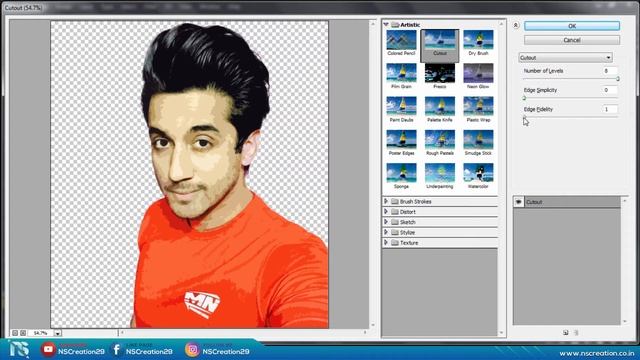Collapse the Artistic filter folder
Image resolution: width=640 pixels, height=360 pixels.
pos(386,25)
